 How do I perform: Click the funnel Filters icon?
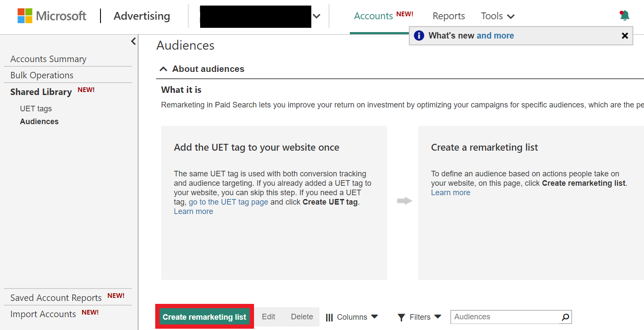click(401, 317)
